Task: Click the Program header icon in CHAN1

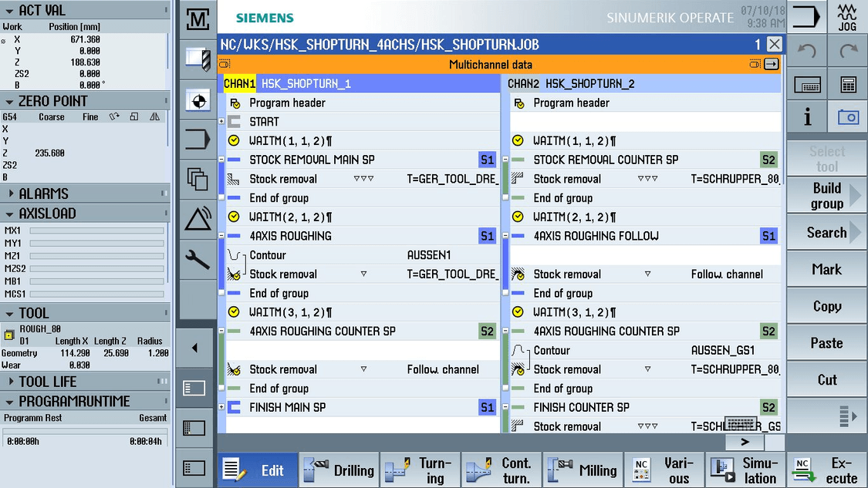Action: tap(235, 103)
